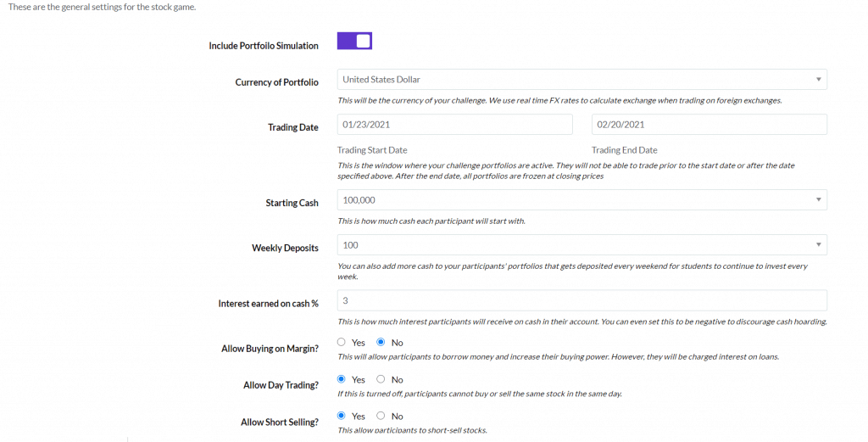Click the Trading Start Date field
The width and height of the screenshot is (868, 442).
tap(454, 125)
